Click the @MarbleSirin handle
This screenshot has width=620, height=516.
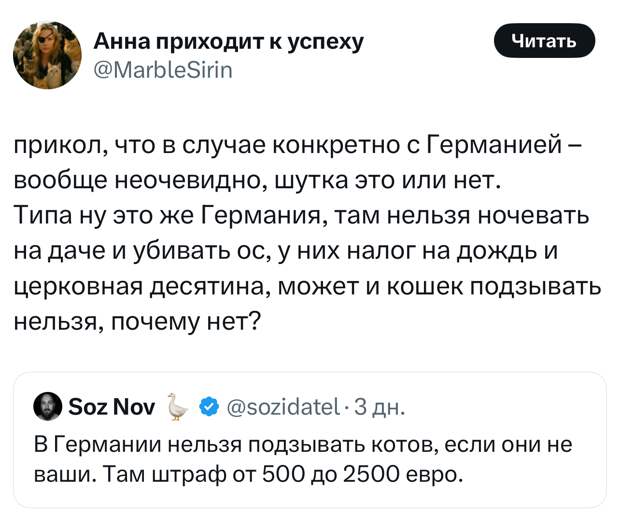(163, 70)
